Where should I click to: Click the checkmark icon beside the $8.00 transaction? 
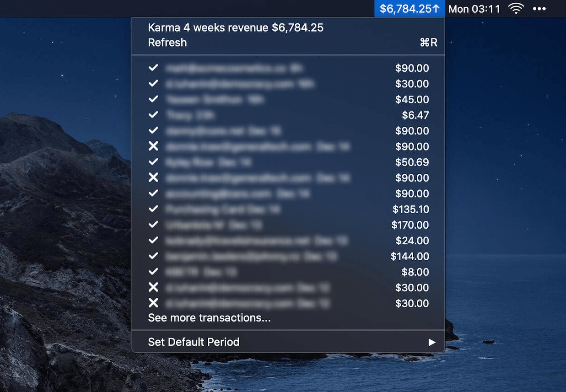153,272
